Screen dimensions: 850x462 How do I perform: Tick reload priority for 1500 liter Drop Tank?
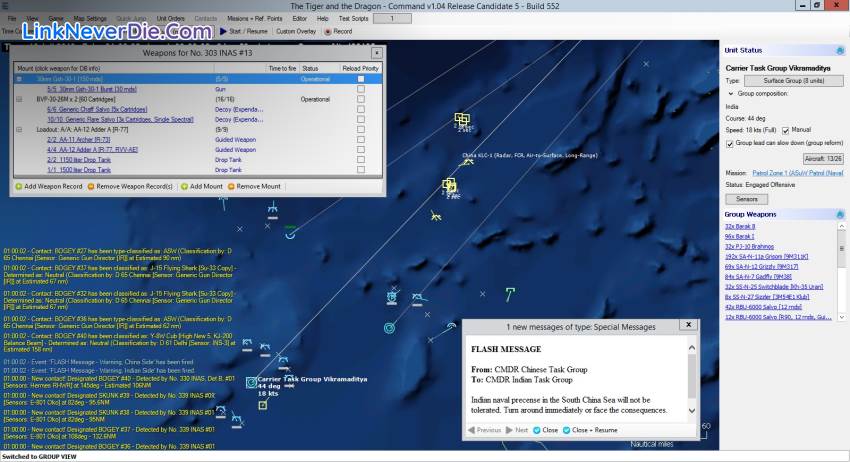tap(361, 170)
